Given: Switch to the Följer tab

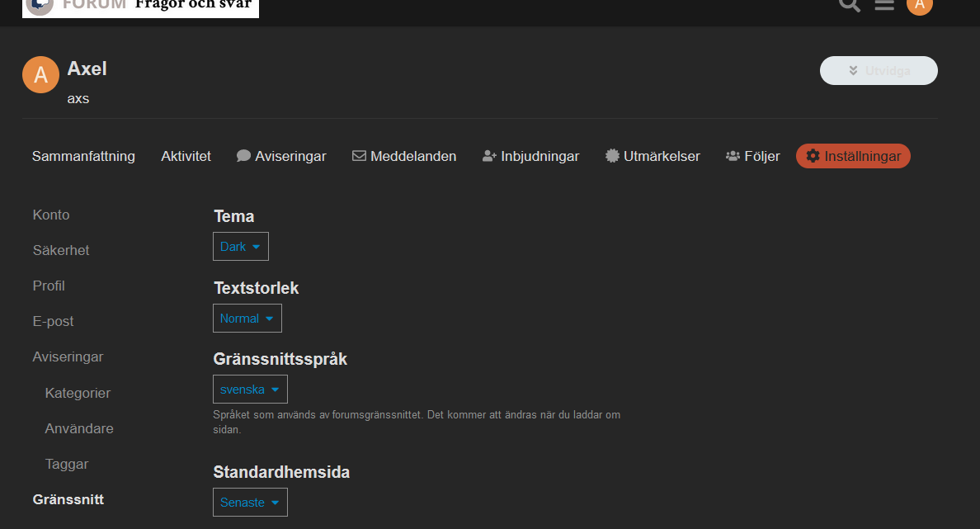Looking at the screenshot, I should pos(752,156).
